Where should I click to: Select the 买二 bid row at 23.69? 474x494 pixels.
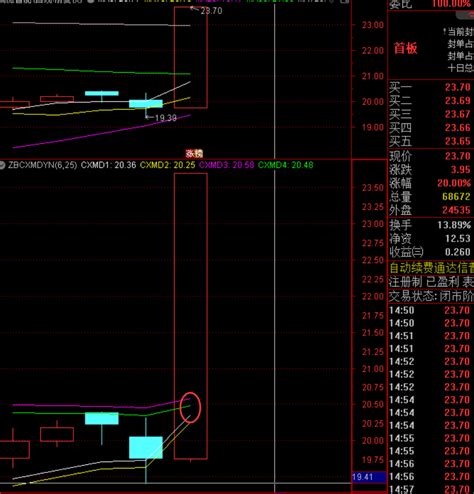431,101
